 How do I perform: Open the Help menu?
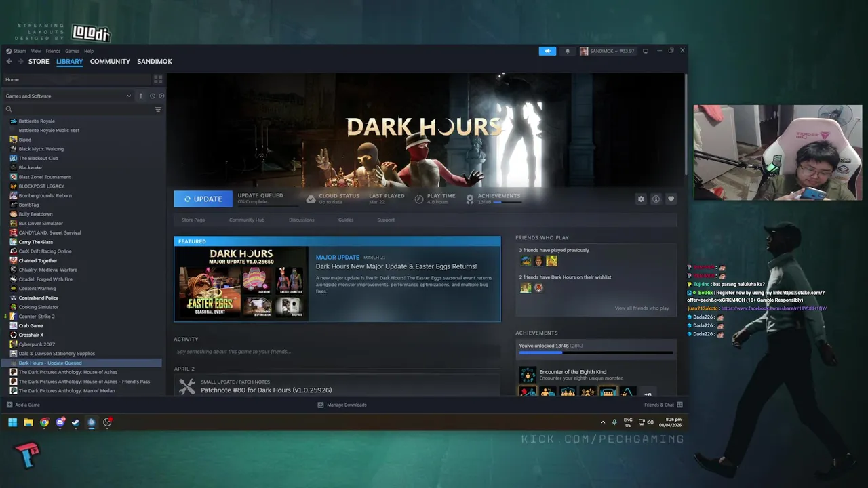pos(89,51)
